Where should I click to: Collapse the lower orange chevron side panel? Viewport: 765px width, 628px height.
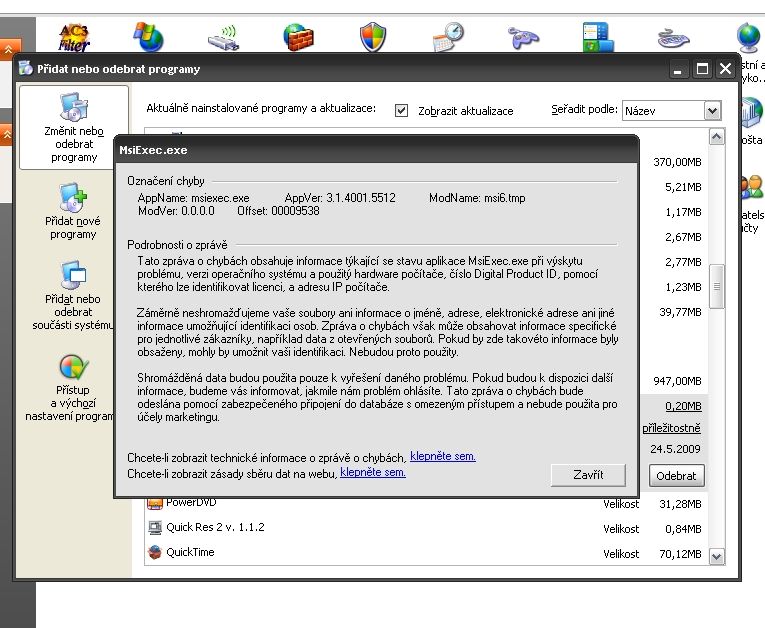coord(7,134)
